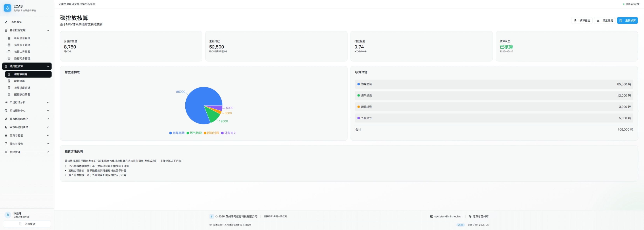Screen dimensions: 644x230
Task: Collapse the 基础数据管理 menu chevron
Action: [x=48, y=30]
